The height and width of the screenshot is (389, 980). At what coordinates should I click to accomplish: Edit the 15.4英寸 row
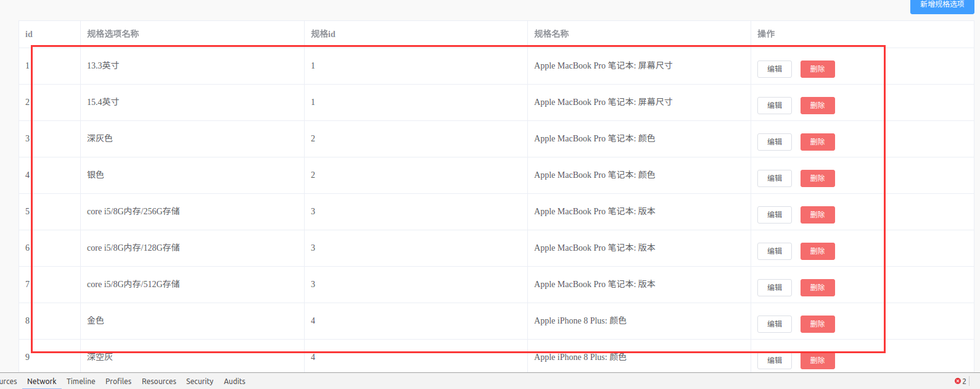click(x=775, y=106)
